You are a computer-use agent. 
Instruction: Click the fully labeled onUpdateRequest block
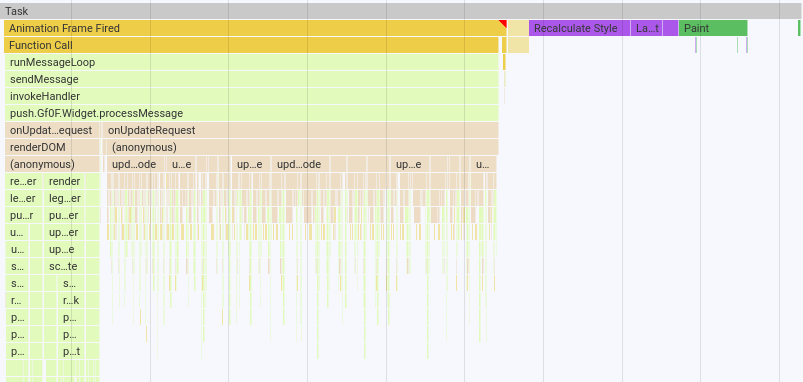pos(301,130)
